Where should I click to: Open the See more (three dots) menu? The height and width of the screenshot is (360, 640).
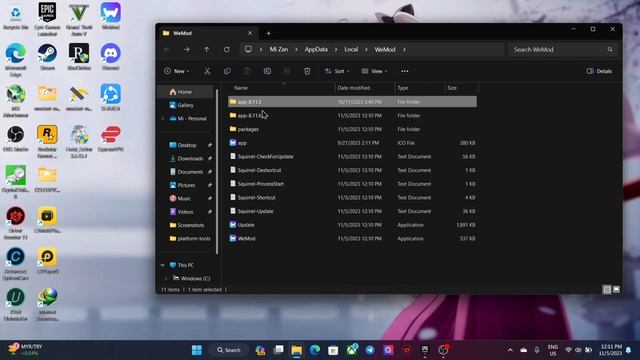point(404,71)
